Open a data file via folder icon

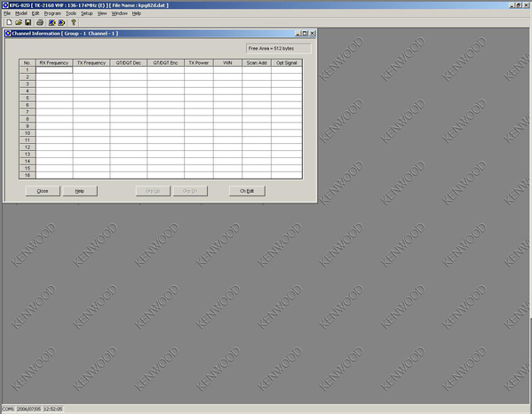pyautogui.click(x=19, y=22)
